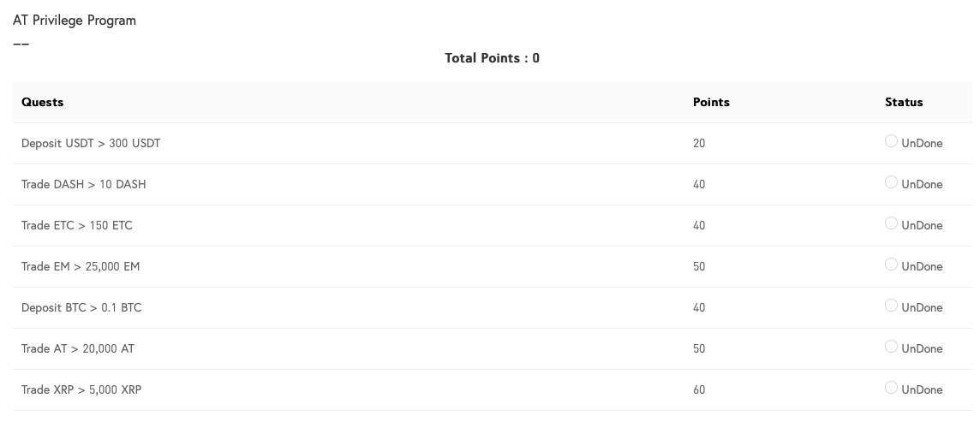Click the 60 points value for XRP
The width and height of the screenshot is (980, 422).
[x=699, y=390]
